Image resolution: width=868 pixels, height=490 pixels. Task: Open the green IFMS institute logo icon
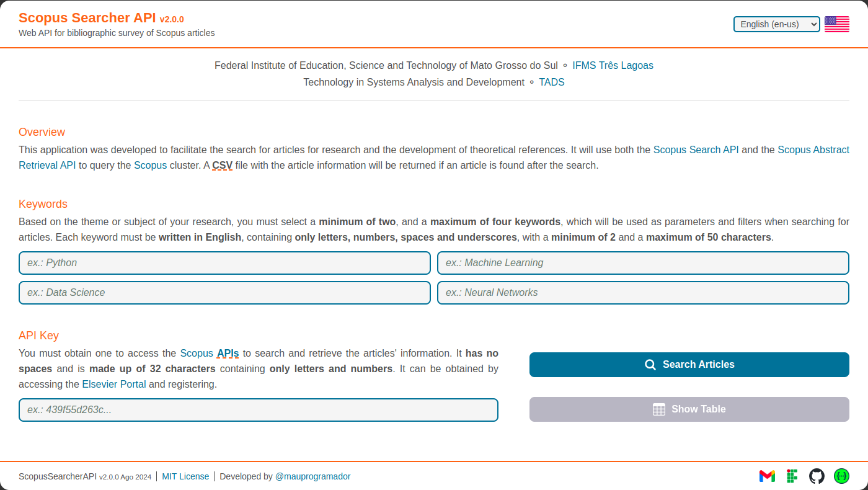coord(792,476)
